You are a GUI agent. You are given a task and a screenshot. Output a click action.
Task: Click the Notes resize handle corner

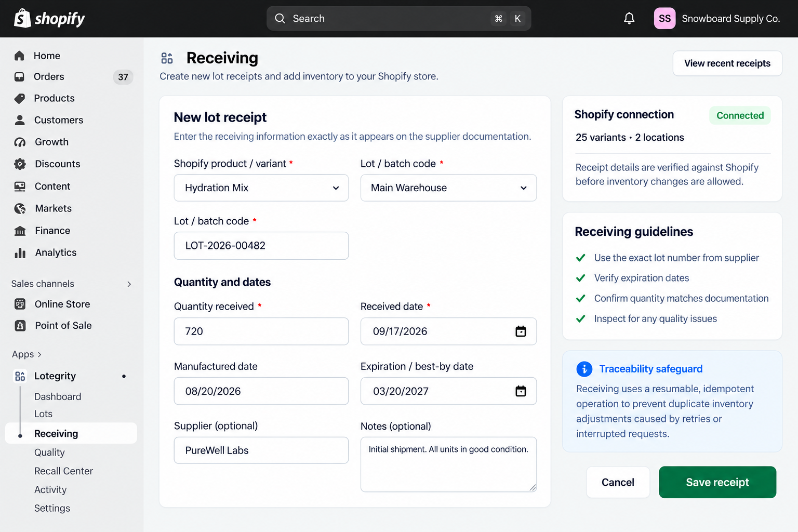533,487
